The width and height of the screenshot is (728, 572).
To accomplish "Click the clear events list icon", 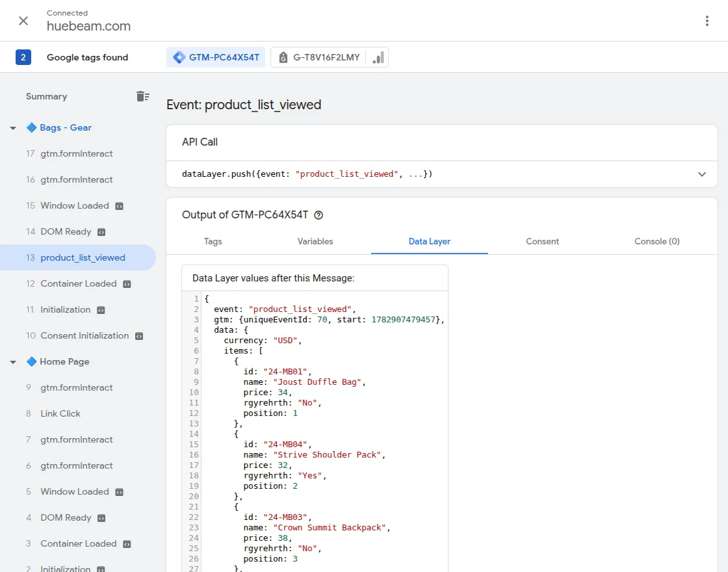I will tap(142, 96).
